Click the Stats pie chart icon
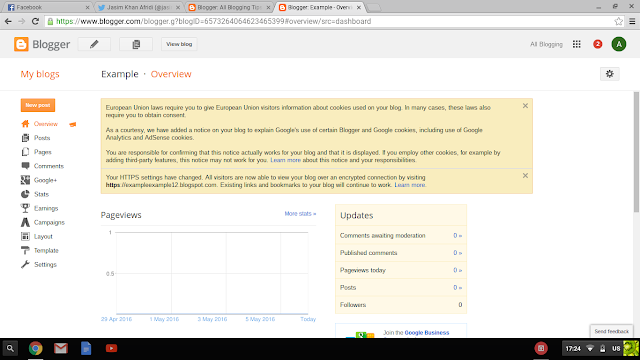Screen dimensions: 640x360 pyautogui.click(x=25, y=194)
